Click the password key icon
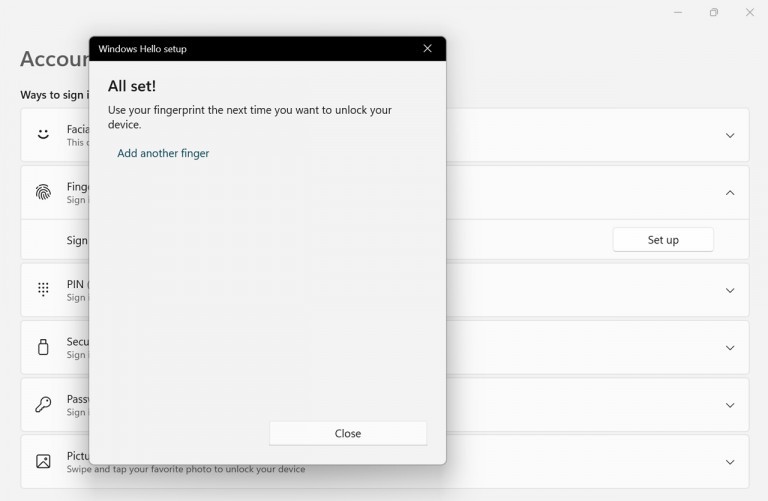768x501 pixels. [43, 404]
